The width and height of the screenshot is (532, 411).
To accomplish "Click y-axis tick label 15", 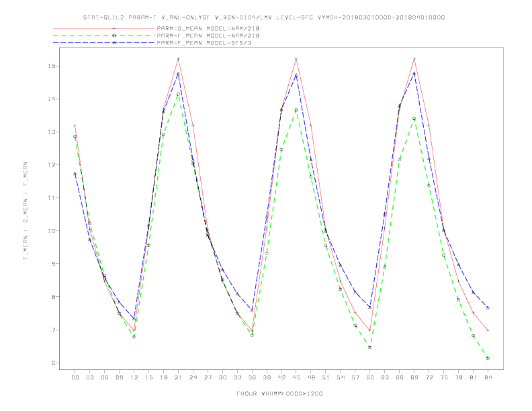I will [52, 66].
